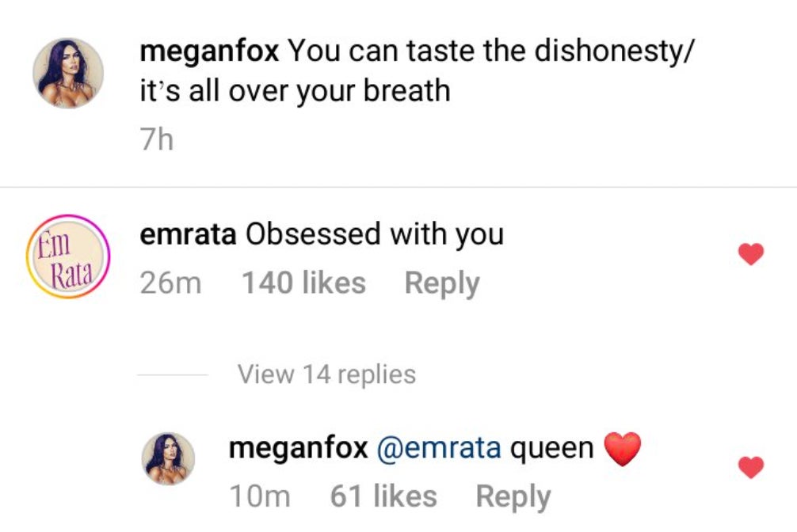Reply to meganfox's queen comment
The height and width of the screenshot is (532, 797).
[x=513, y=496]
